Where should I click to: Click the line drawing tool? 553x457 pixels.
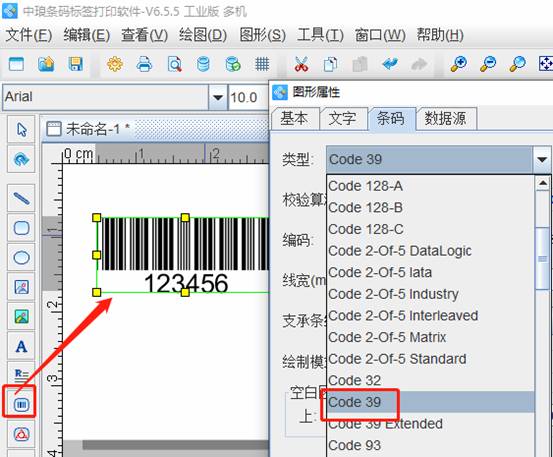tap(21, 198)
